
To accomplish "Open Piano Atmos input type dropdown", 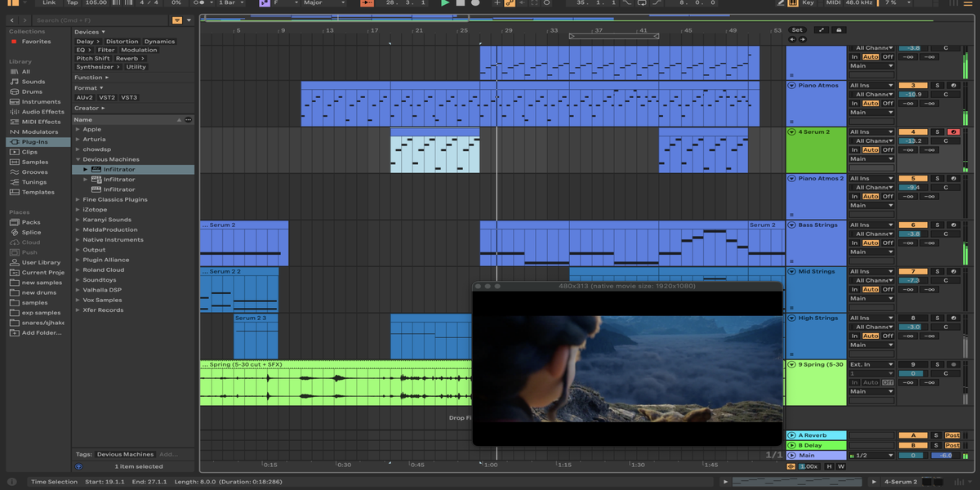I will (x=871, y=86).
